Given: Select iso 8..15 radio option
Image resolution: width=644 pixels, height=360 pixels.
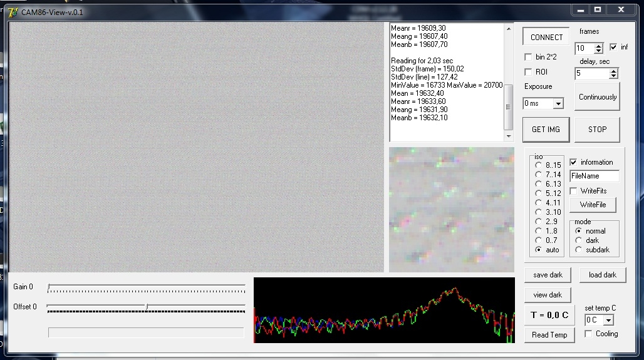Looking at the screenshot, I should click(539, 165).
